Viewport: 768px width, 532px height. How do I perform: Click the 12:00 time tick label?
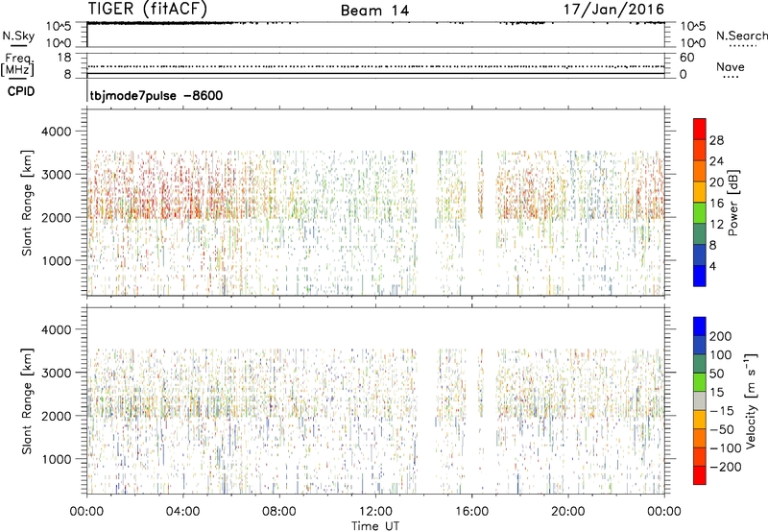[375, 512]
